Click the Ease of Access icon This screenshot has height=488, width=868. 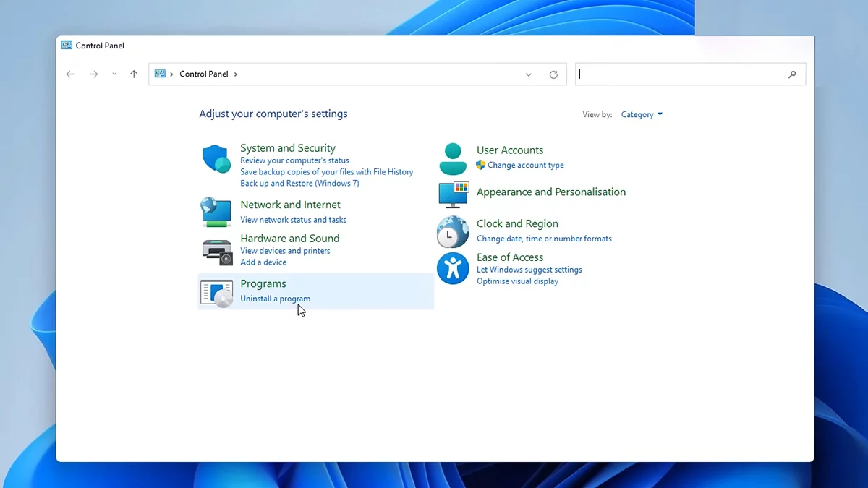click(x=453, y=269)
